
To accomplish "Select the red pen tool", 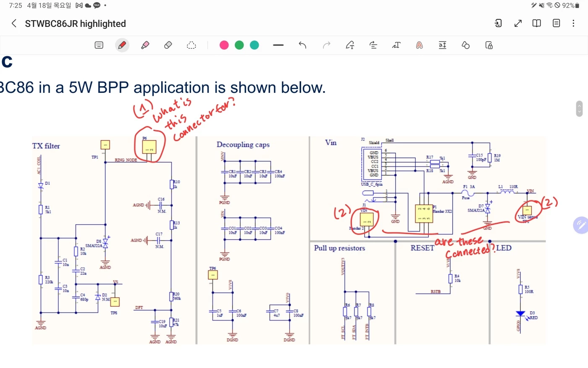I will [x=122, y=45].
